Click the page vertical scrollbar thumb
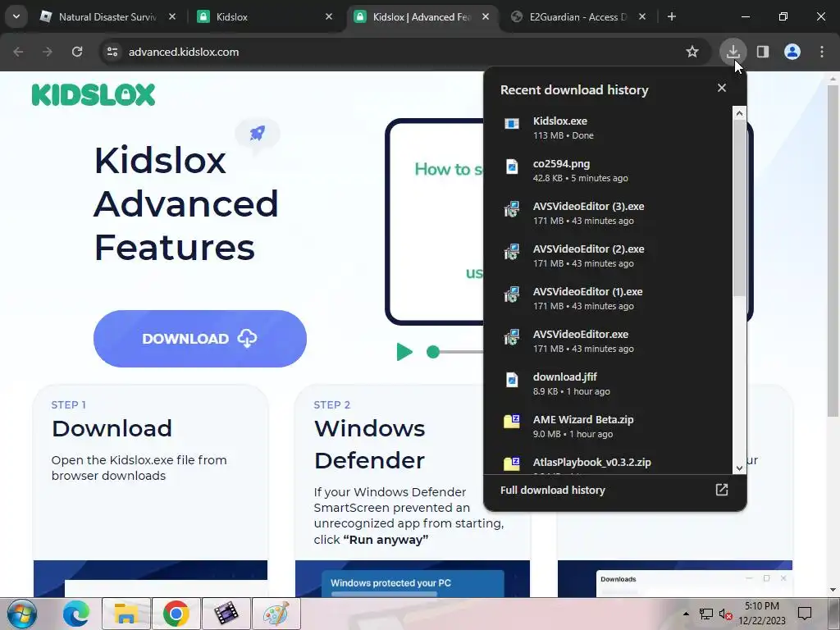 point(833,251)
